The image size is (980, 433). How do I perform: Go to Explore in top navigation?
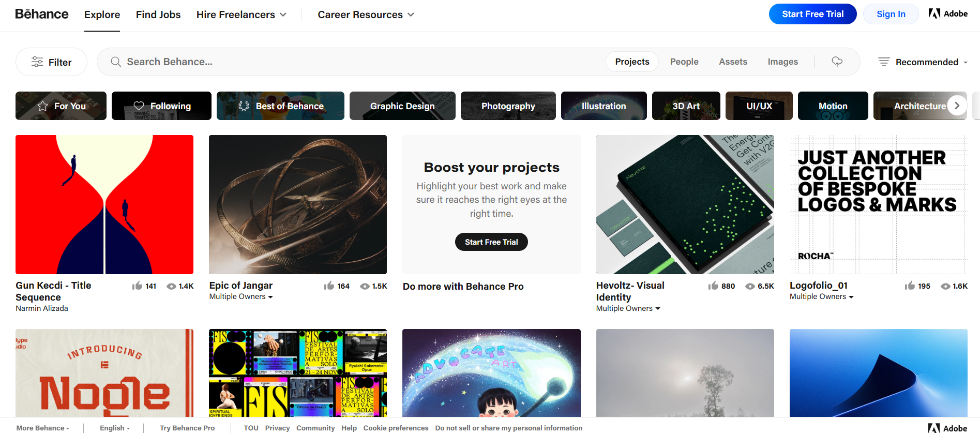102,14
